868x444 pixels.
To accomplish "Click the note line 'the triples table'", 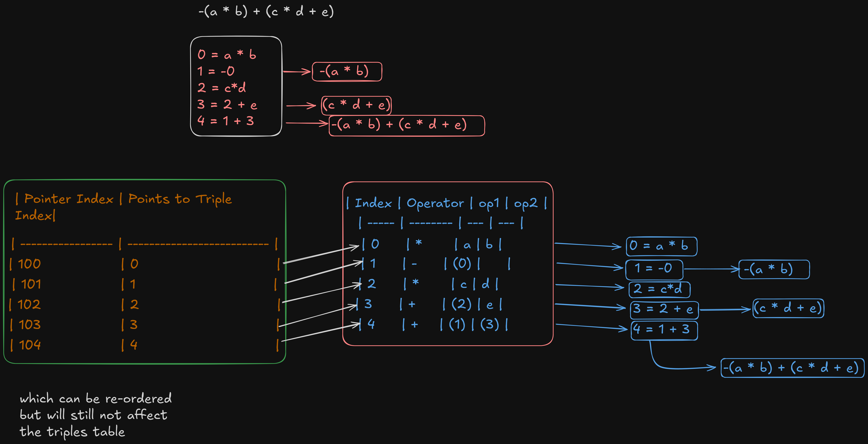I will click(72, 432).
